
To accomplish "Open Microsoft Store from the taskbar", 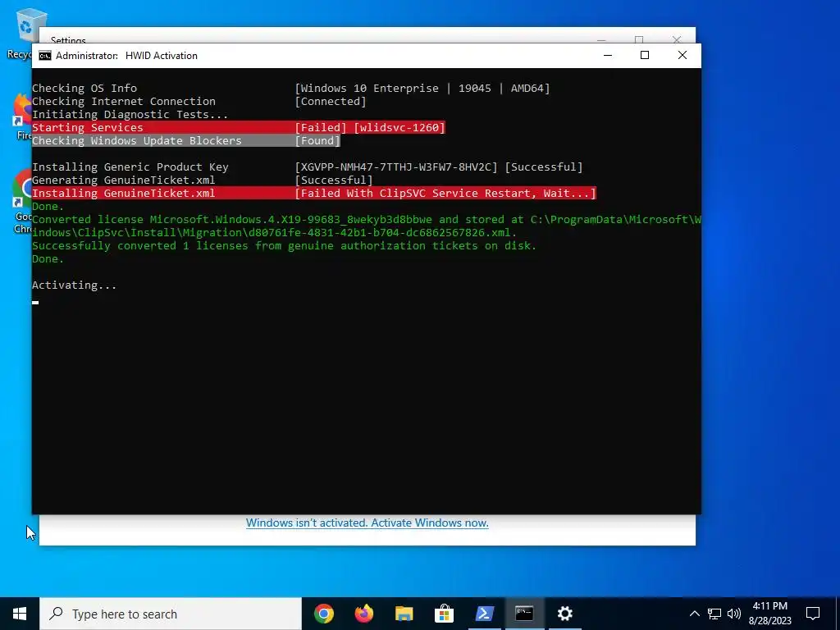I will tap(444, 614).
